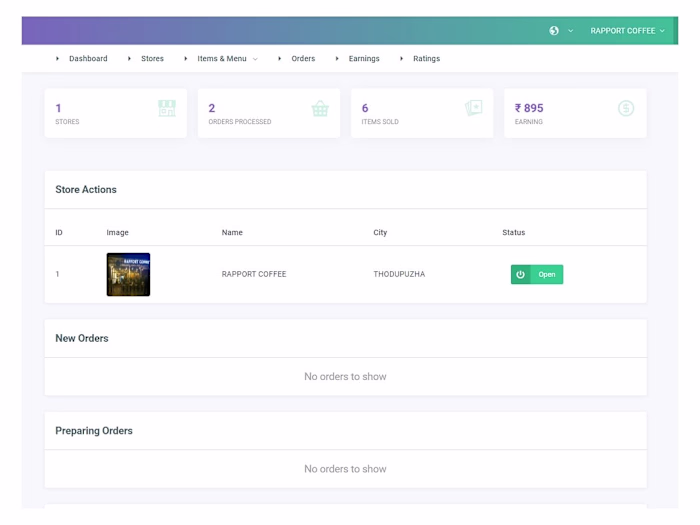Click the ITEMS SOLD label
Screen dimensions: 700x525
(x=380, y=121)
